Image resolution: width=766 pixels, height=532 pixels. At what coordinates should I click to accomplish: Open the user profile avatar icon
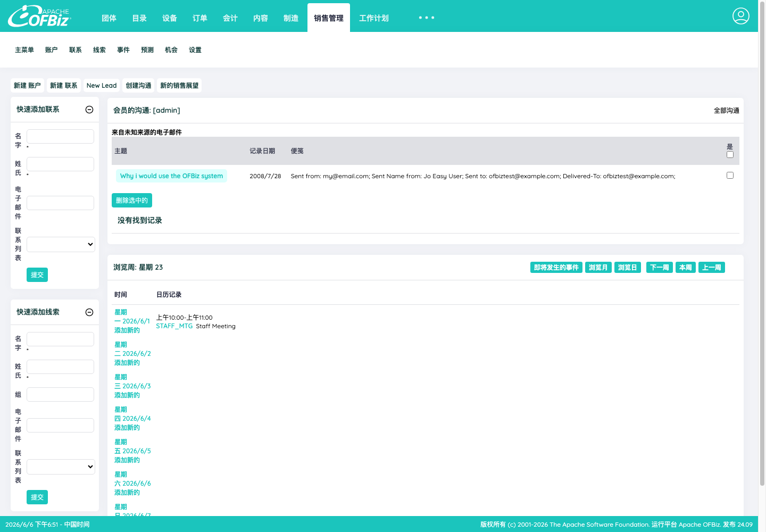[740, 16]
